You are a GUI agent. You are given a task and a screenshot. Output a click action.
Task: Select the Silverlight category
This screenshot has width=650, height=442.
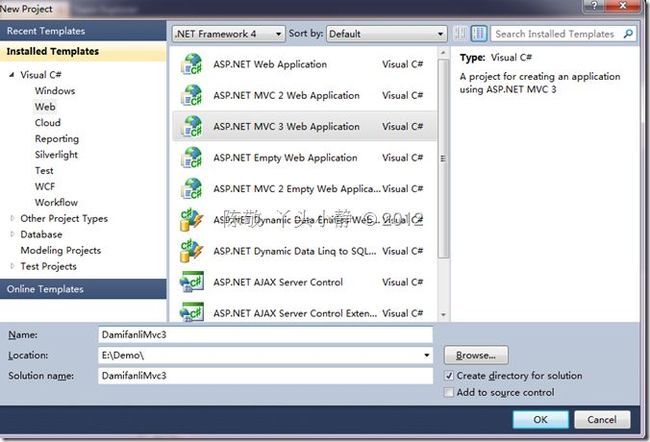click(56, 155)
